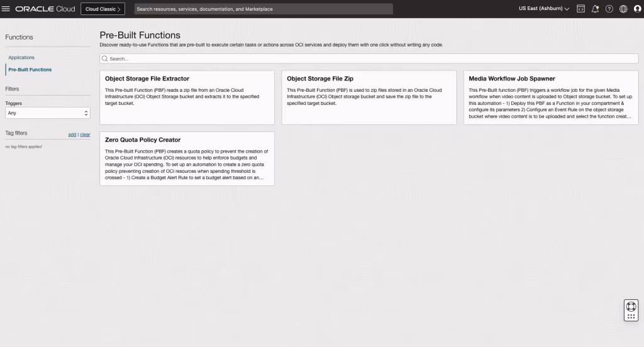Click the search magnifier in Pre-Built Functions
The height and width of the screenshot is (347, 644).
(x=105, y=58)
